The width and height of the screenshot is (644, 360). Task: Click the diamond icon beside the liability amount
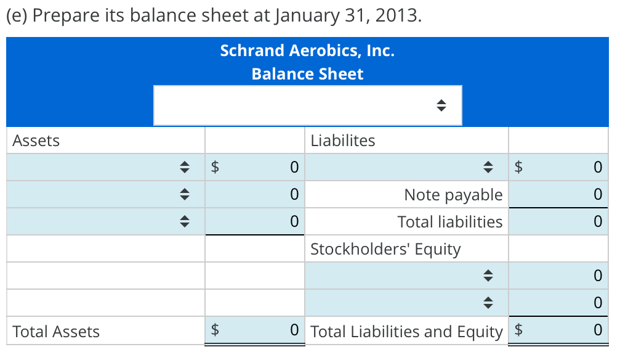tap(488, 166)
